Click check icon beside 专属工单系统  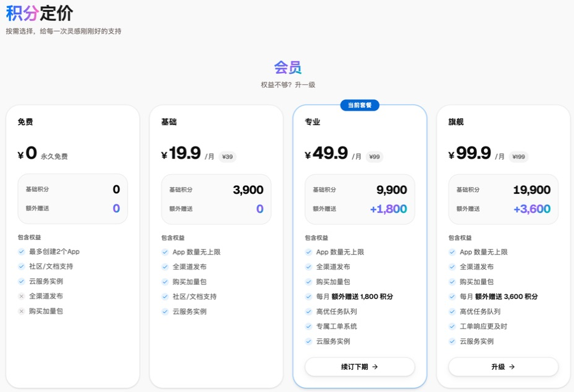[x=308, y=326]
